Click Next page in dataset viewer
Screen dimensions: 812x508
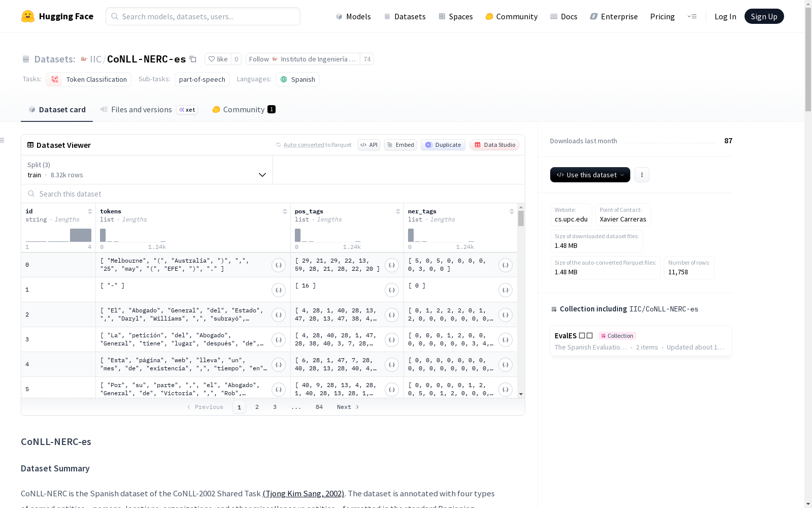coord(348,407)
